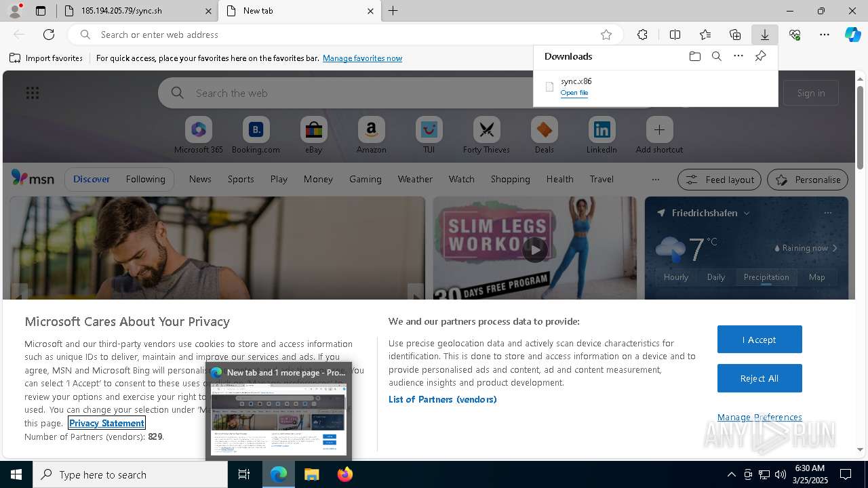Screen dimensions: 868x488
Task: Click the Personalise button
Action: (x=808, y=180)
